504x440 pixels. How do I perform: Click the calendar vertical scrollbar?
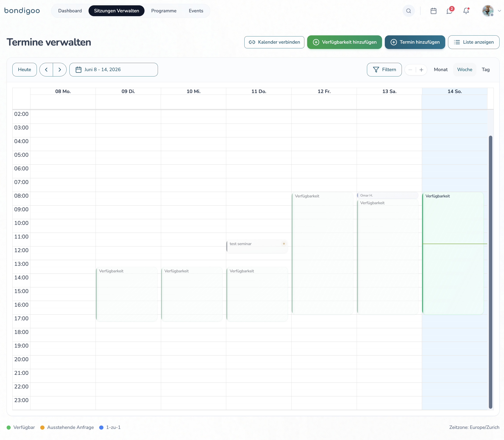click(491, 272)
